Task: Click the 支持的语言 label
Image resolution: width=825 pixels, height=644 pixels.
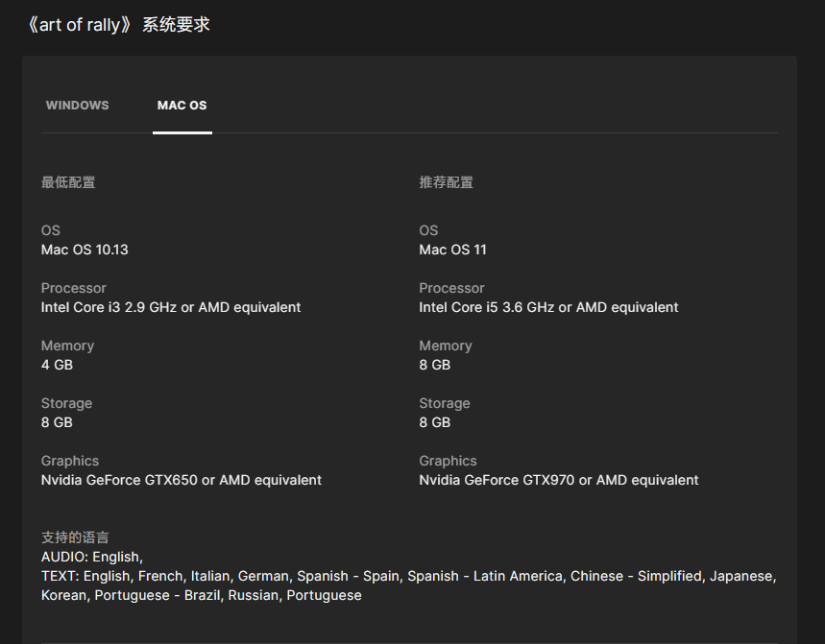Action: 75,537
